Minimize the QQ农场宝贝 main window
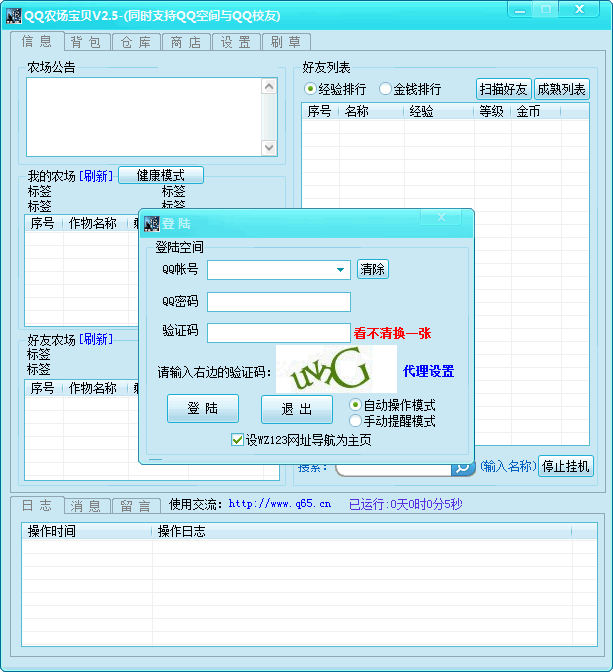This screenshot has width=613, height=672. [520, 10]
